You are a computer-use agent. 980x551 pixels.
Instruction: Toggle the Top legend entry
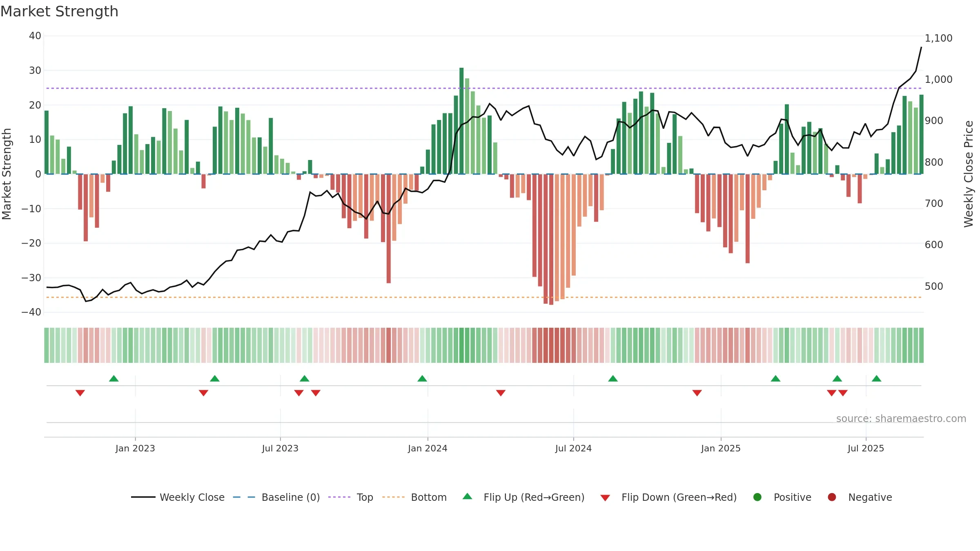351,497
